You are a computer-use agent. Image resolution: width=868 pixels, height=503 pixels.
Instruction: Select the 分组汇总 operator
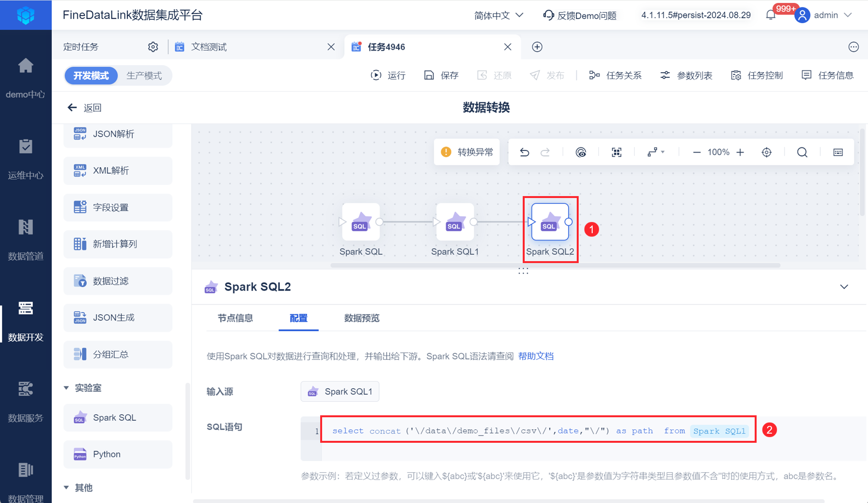point(118,355)
